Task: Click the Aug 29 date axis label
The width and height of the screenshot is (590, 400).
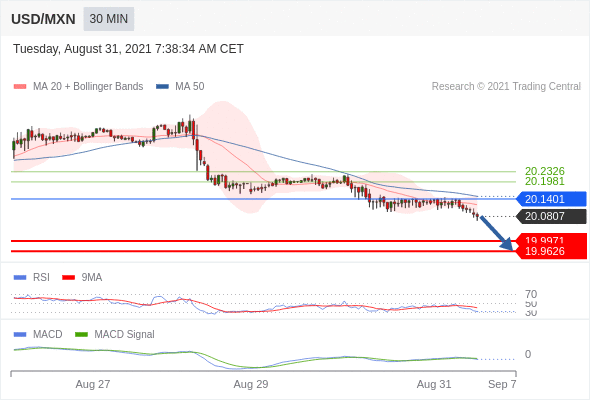Action: pyautogui.click(x=251, y=384)
